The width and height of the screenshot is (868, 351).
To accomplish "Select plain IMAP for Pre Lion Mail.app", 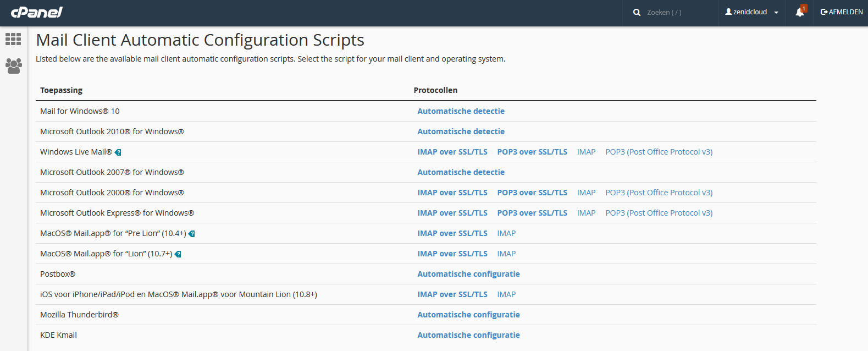I will point(506,233).
